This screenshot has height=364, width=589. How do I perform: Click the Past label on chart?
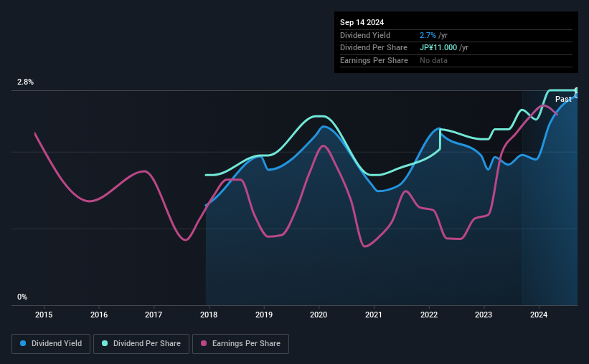563,99
